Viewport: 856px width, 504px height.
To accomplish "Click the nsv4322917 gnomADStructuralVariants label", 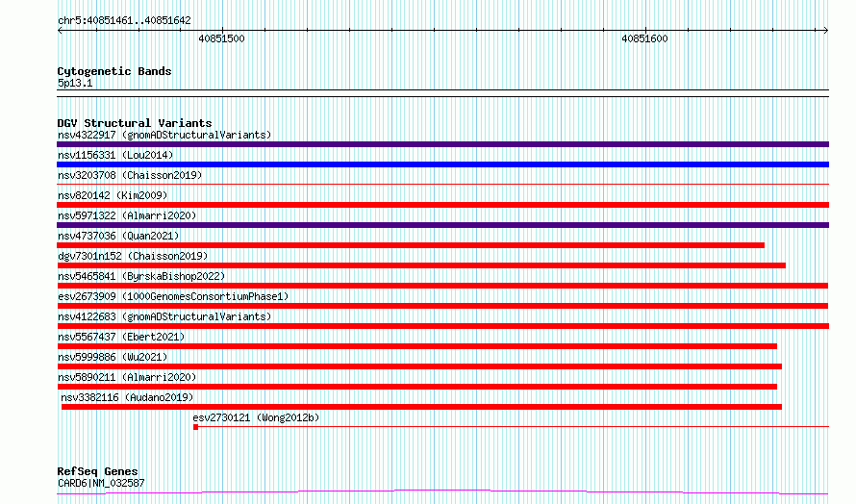I will (x=164, y=135).
